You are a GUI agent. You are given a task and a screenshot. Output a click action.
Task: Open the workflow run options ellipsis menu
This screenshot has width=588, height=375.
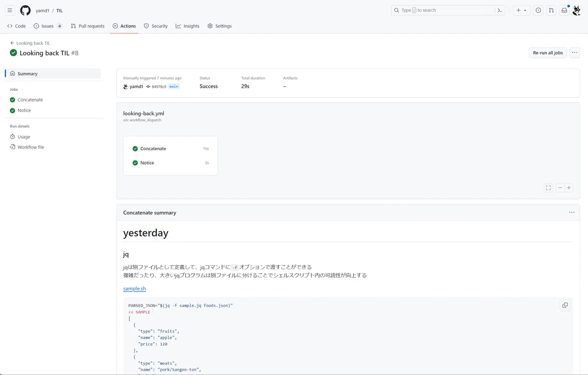[x=575, y=53]
